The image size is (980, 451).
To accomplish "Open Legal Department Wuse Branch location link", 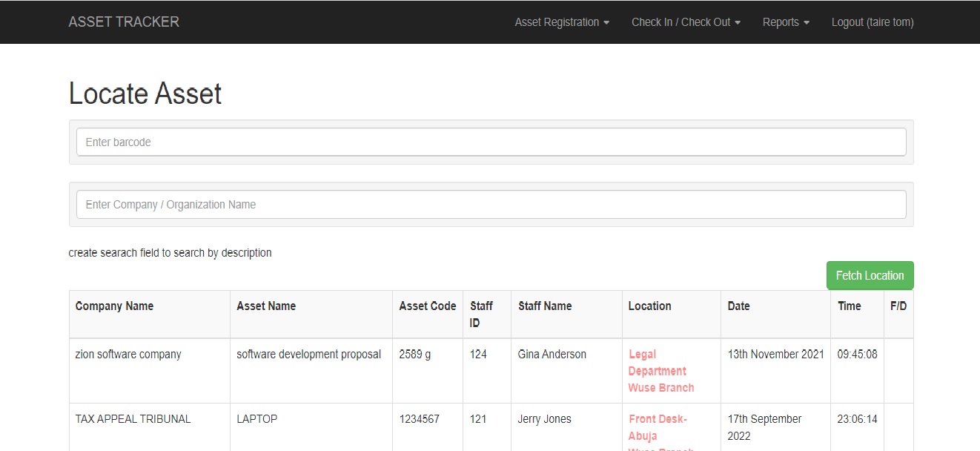I will [660, 371].
